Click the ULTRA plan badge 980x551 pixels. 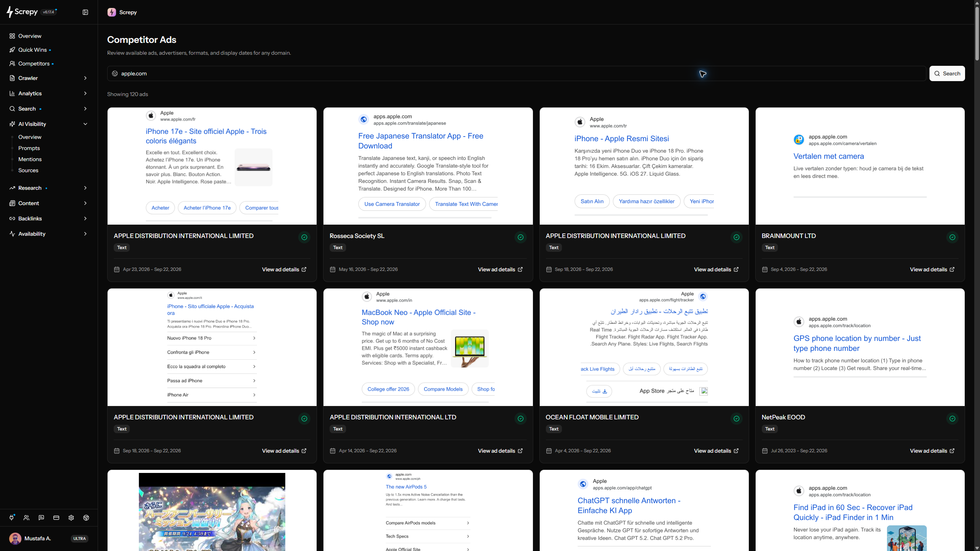pos(80,538)
